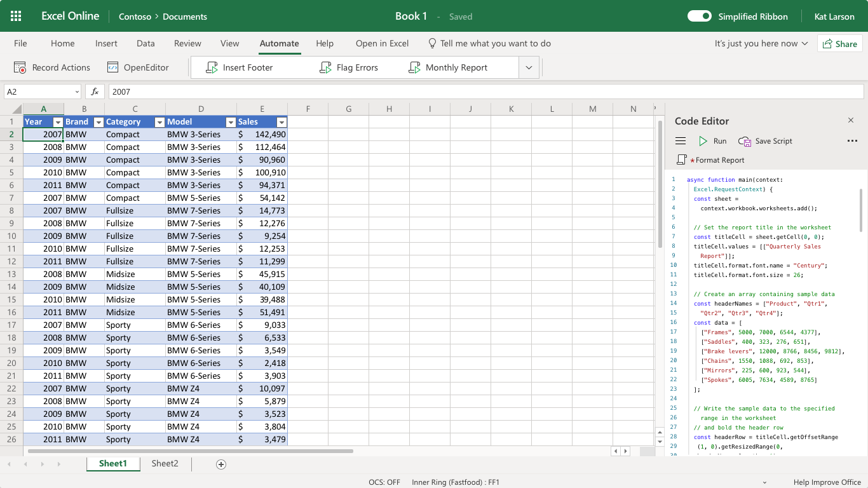Switch to the Sheet2 tab
The width and height of the screenshot is (868, 488).
[x=165, y=464]
